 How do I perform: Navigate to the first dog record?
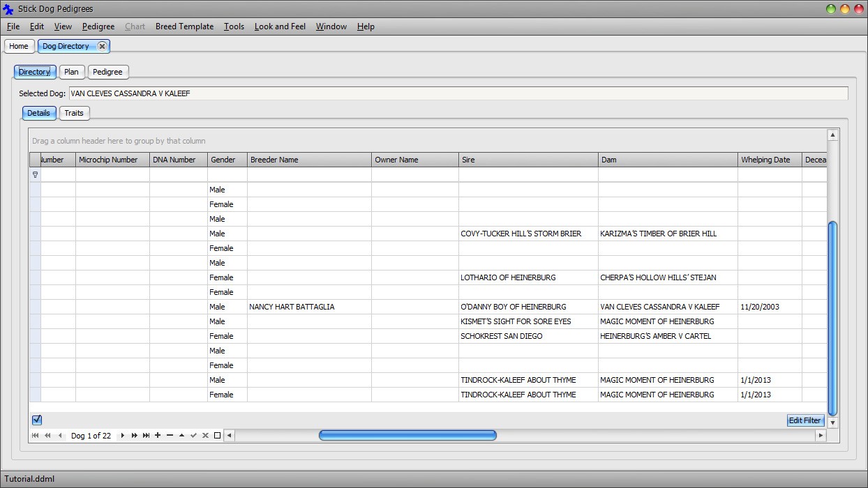pos(35,435)
